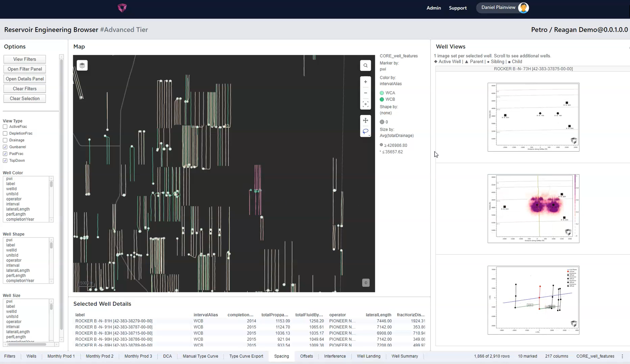This screenshot has width=630, height=364.
Task: Switch to the Interference tab
Action: 335,356
